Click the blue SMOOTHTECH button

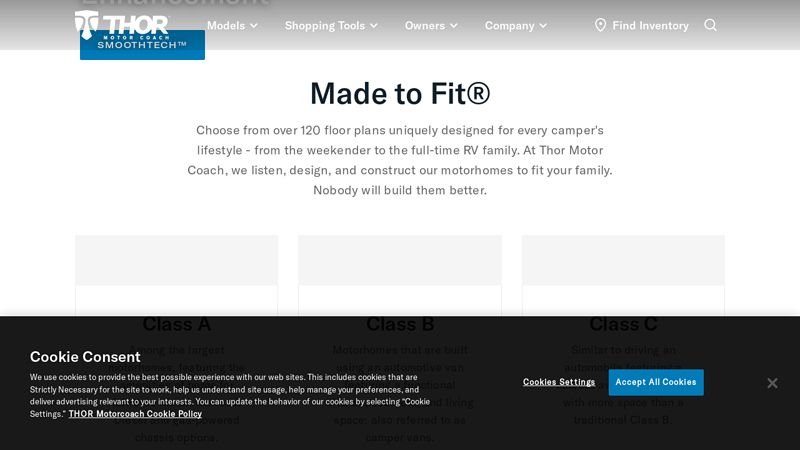pos(142,47)
